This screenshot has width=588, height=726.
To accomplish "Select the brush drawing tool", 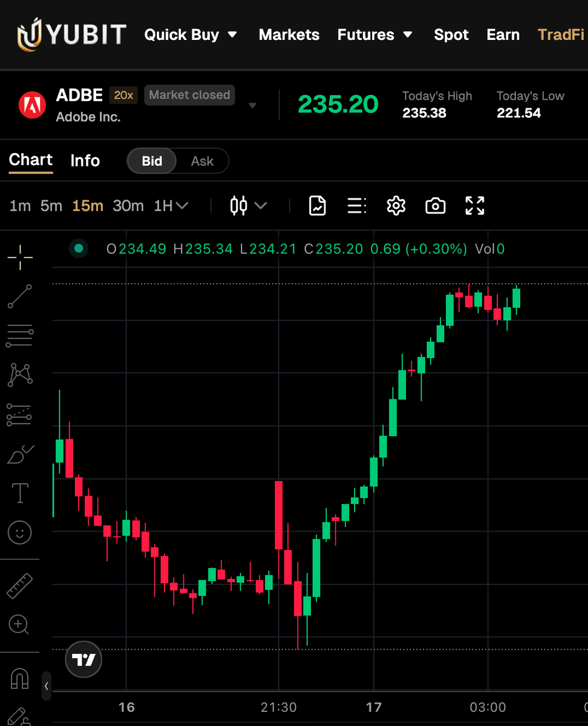I will pyautogui.click(x=20, y=454).
